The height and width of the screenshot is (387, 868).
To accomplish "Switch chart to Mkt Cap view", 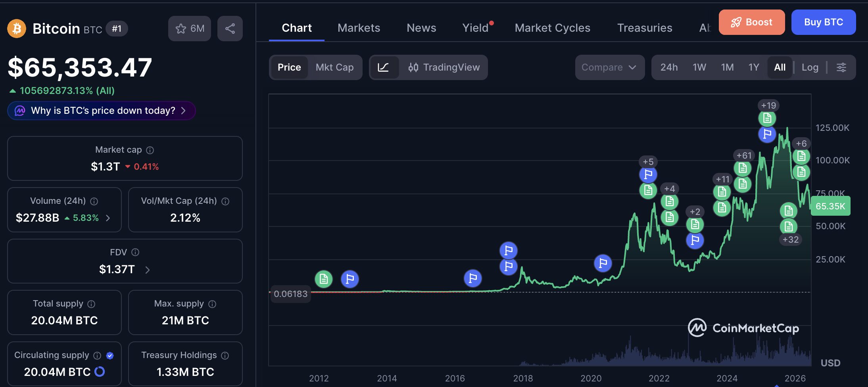I will pos(334,67).
